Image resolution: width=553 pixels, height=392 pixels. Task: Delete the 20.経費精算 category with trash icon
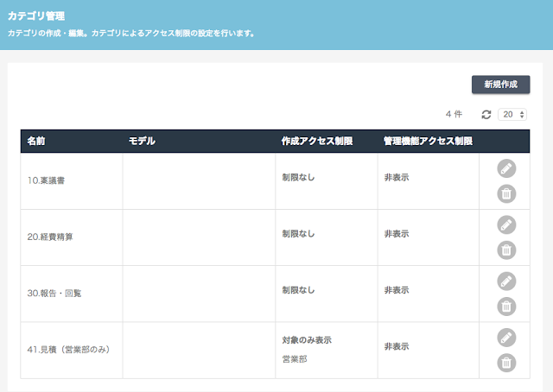[506, 250]
